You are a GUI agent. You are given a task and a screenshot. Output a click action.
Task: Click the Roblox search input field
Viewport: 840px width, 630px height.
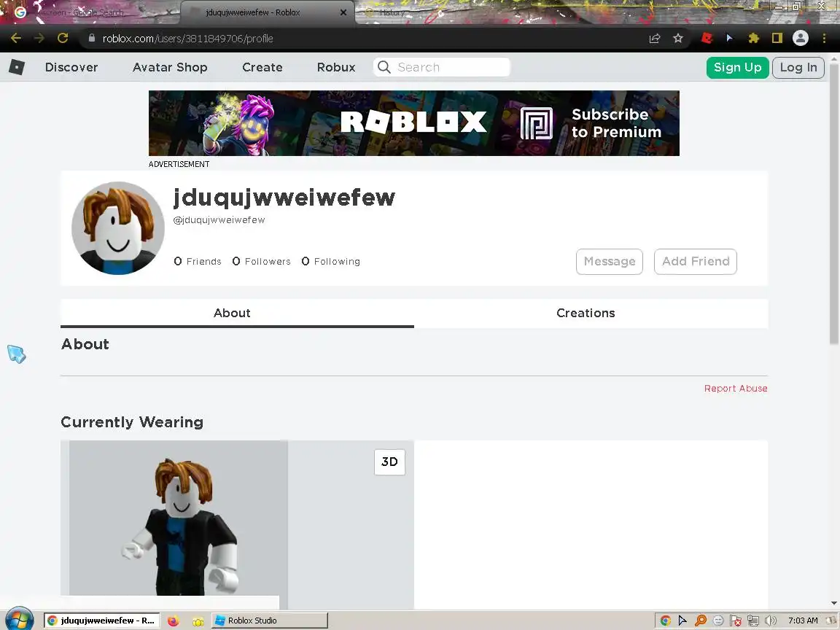(441, 67)
